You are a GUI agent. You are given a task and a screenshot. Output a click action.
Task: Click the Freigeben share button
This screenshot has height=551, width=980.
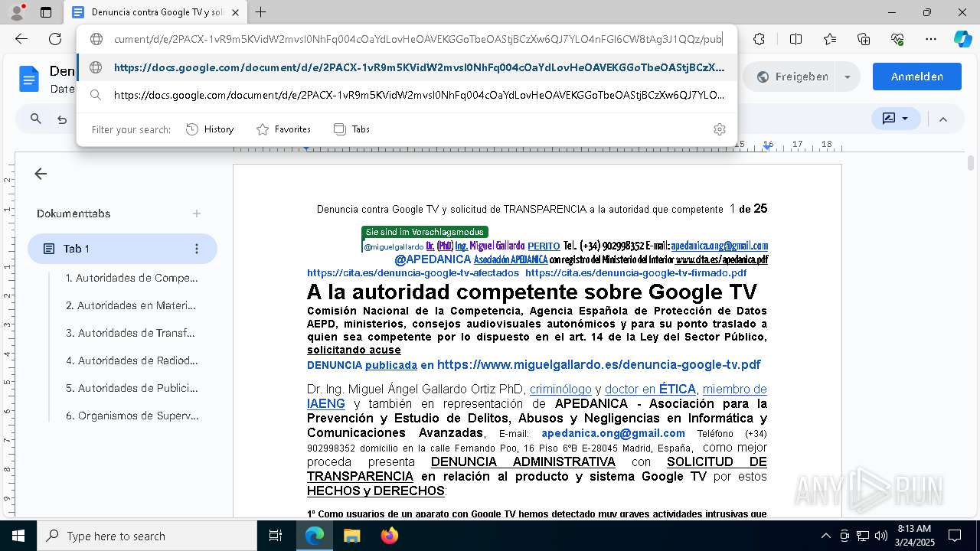(792, 77)
